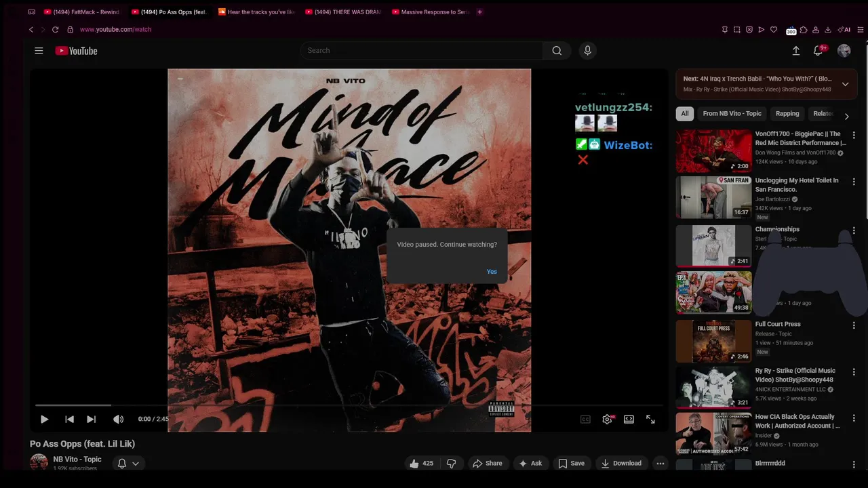Confirm Yes to continue watching
Image resolution: width=868 pixels, height=488 pixels.
click(492, 272)
